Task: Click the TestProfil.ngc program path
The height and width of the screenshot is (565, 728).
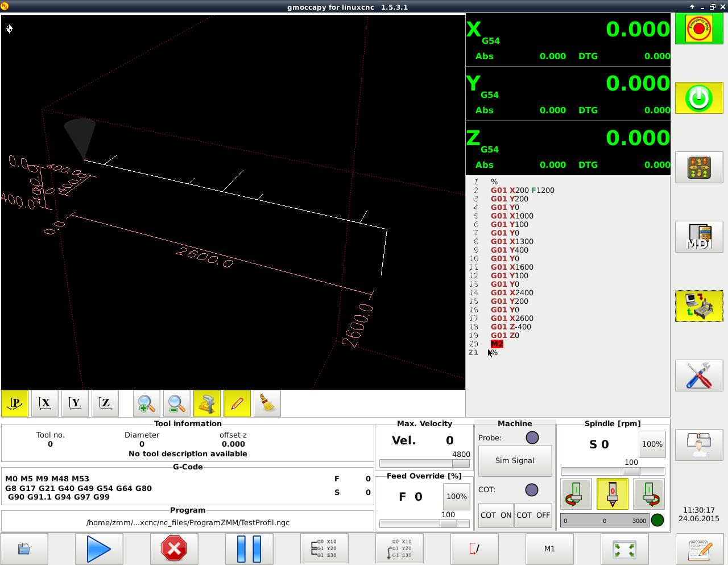Action: [188, 522]
